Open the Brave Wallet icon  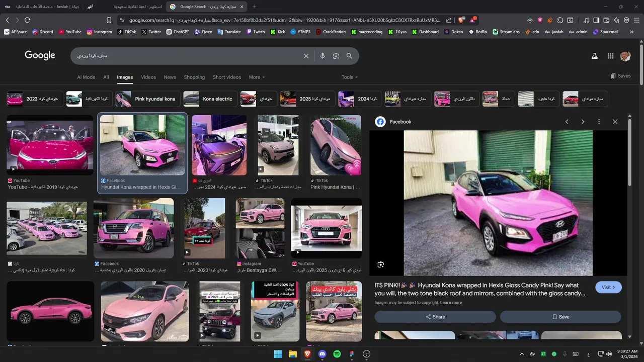tap(606, 20)
